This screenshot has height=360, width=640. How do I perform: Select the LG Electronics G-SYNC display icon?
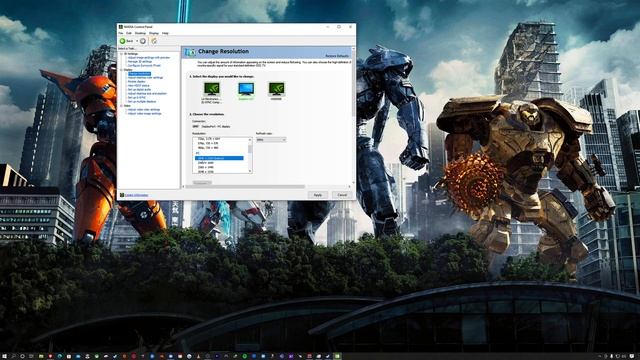pyautogui.click(x=211, y=89)
